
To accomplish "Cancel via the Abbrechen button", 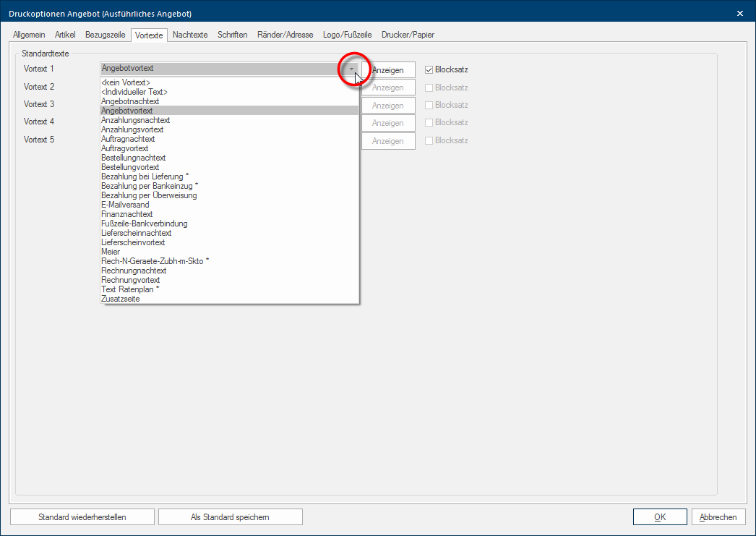I will click(718, 517).
